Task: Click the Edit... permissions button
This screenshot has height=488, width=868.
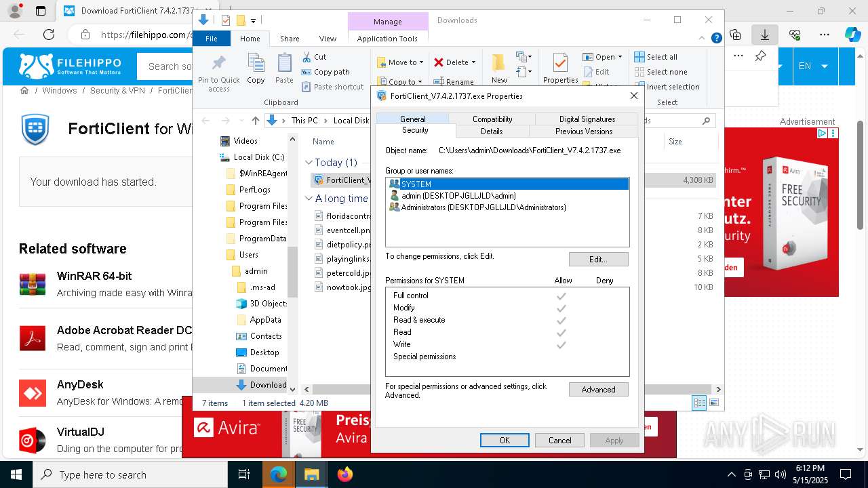Action: [598, 260]
